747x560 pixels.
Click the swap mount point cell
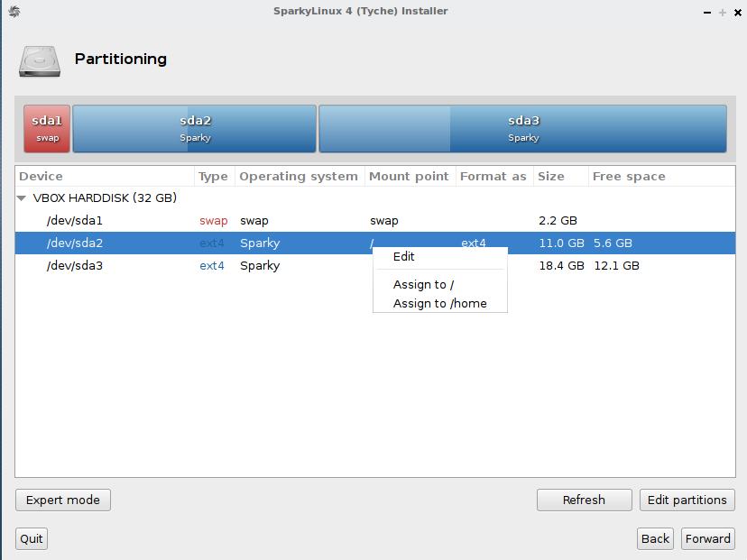point(384,221)
